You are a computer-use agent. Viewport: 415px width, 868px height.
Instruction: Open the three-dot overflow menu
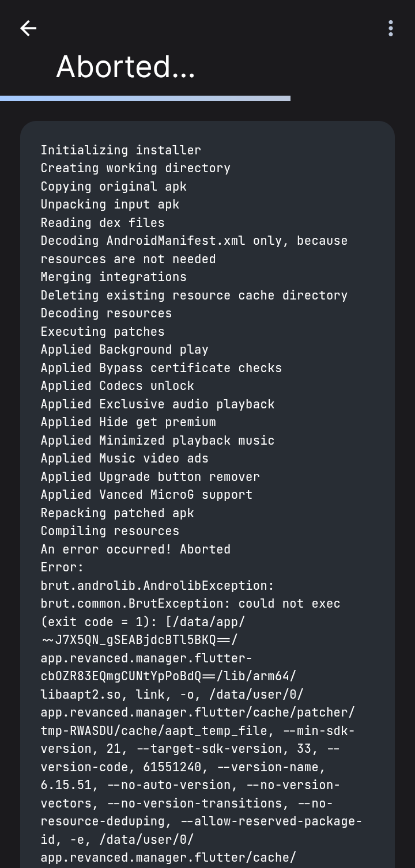[x=390, y=28]
